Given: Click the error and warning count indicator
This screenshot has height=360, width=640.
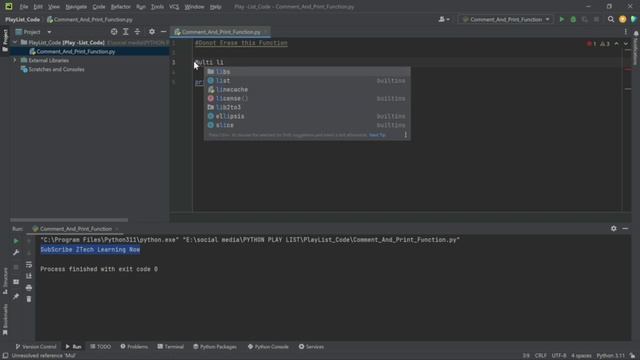Looking at the screenshot, I should coord(598,44).
